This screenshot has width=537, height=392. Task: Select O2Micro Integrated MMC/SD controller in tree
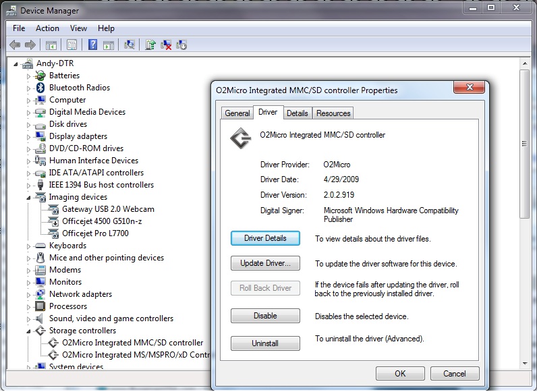(132, 343)
